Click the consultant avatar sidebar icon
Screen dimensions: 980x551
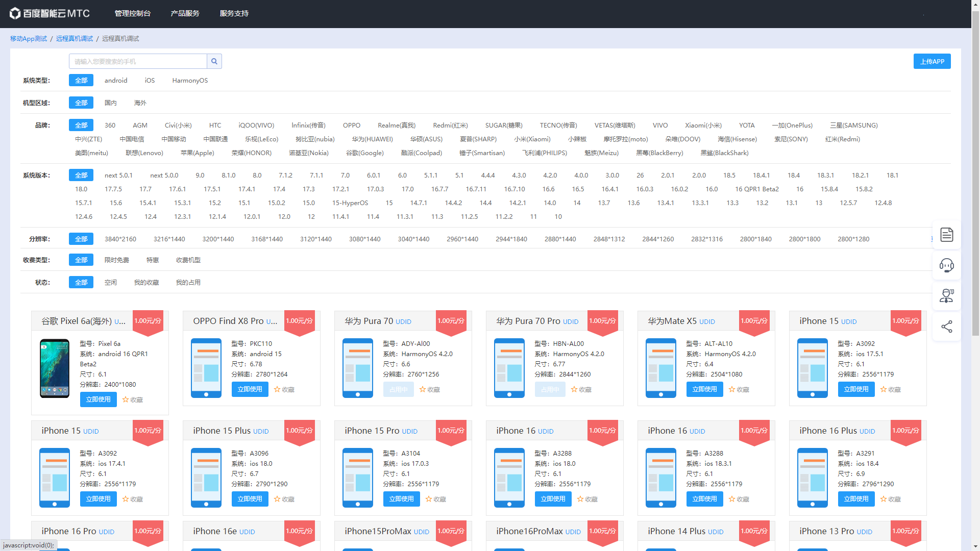coord(946,296)
